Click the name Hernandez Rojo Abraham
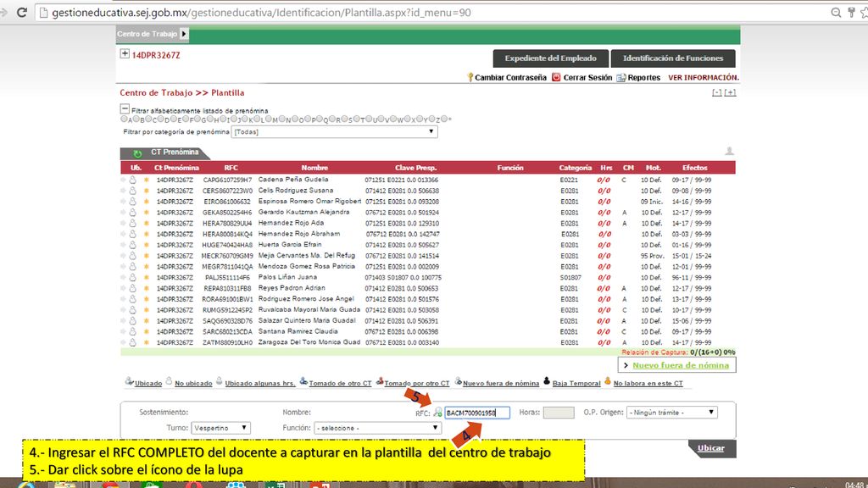 (x=299, y=234)
